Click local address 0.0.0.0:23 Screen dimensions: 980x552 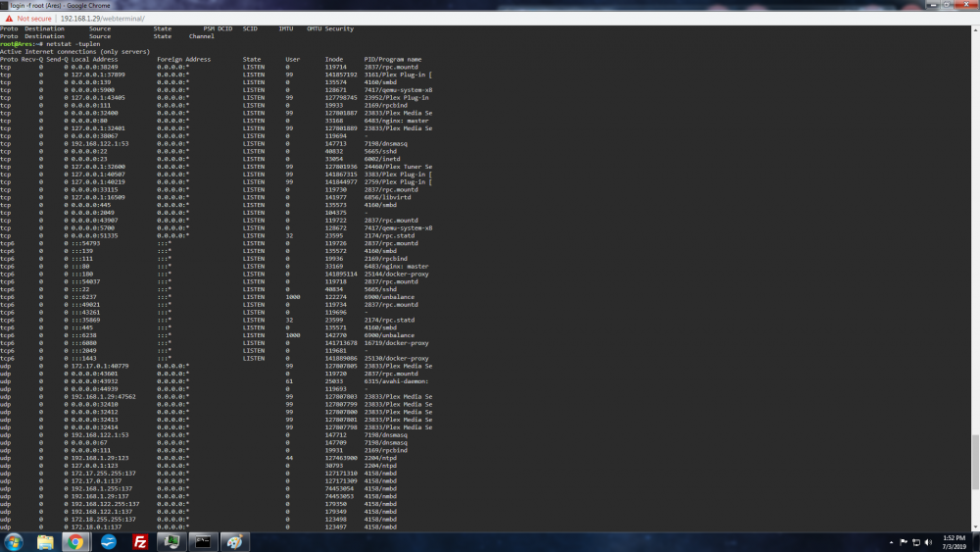click(x=89, y=159)
